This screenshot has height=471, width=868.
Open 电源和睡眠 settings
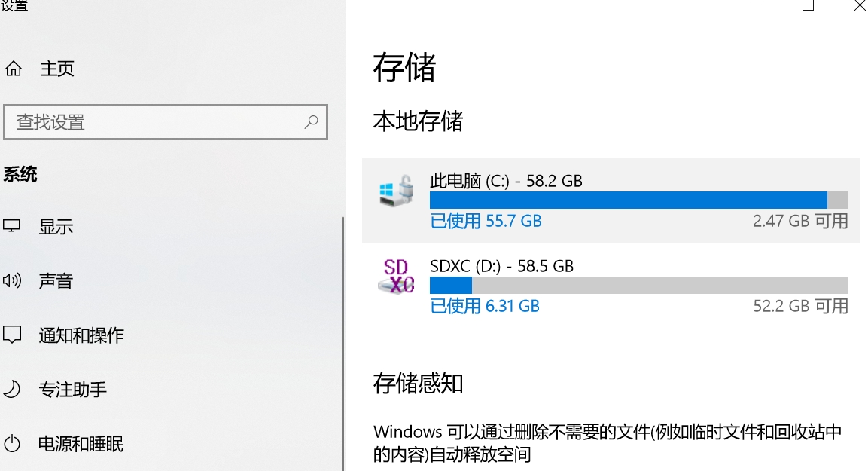tap(81, 444)
